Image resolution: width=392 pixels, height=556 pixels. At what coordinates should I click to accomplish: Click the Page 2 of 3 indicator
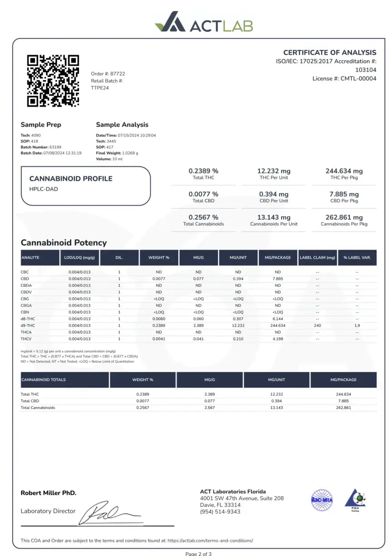(198, 553)
